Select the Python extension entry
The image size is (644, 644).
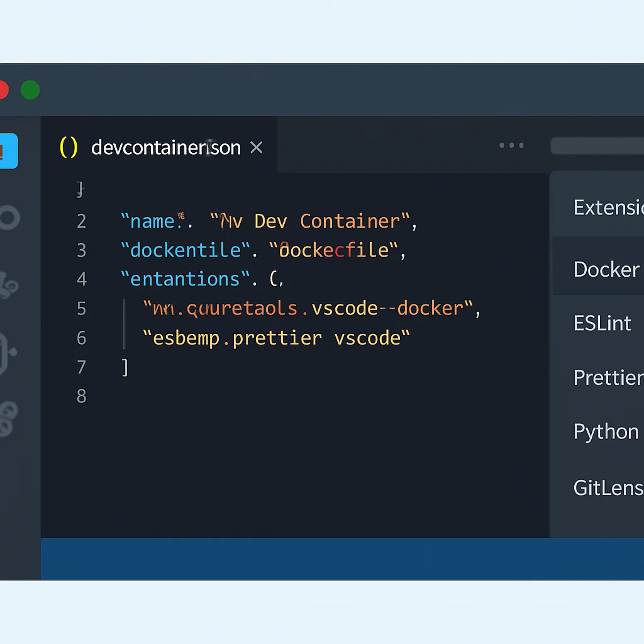(606, 432)
